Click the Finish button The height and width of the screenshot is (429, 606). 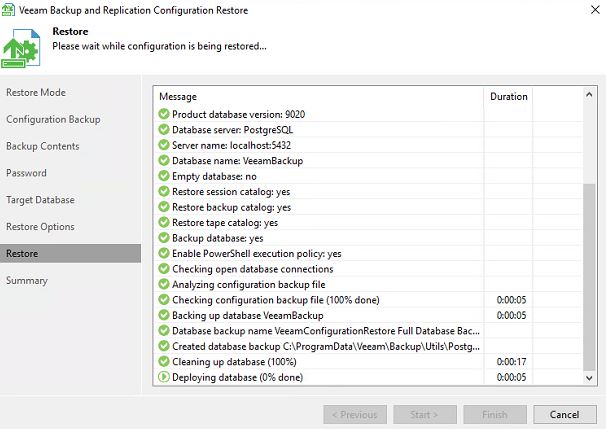494,415
